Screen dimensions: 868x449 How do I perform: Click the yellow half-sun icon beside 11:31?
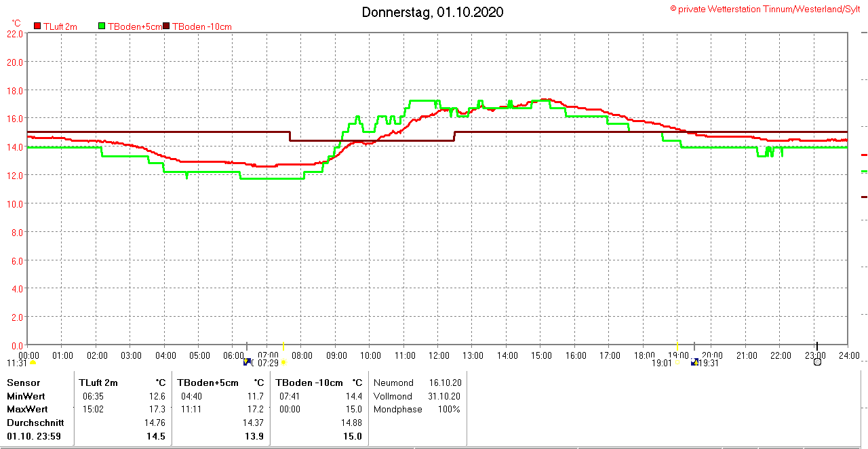point(33,363)
